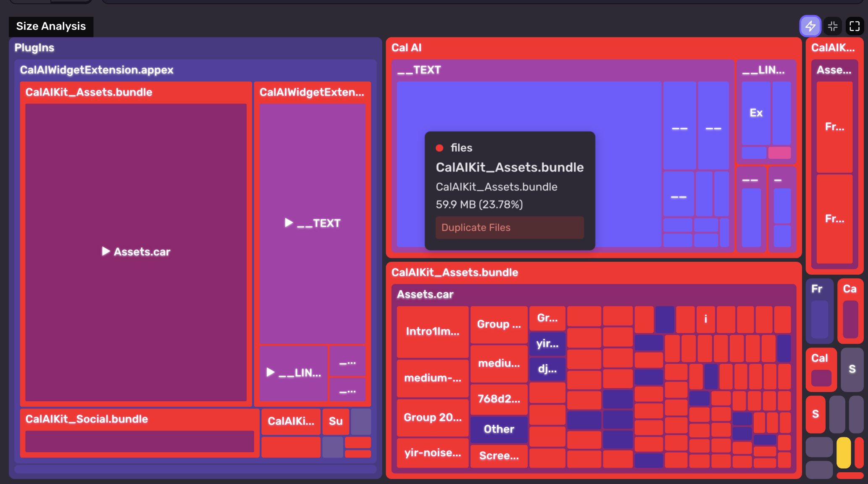Expand the Assets.car node triangle in PlugIns

point(106,251)
